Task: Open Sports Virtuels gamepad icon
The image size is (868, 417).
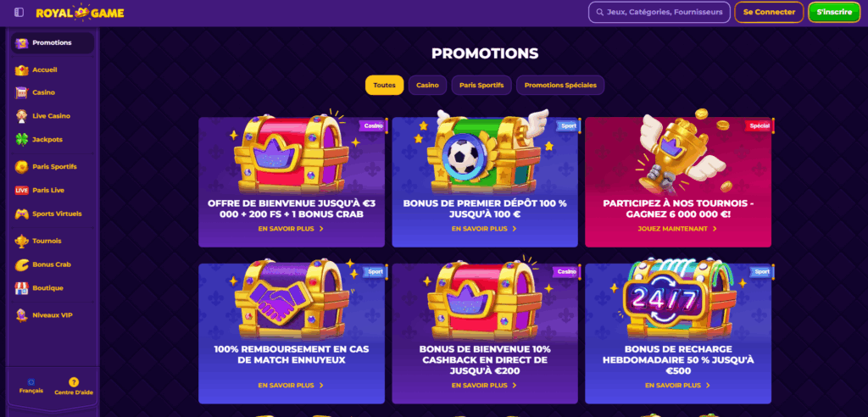Action: pos(21,214)
